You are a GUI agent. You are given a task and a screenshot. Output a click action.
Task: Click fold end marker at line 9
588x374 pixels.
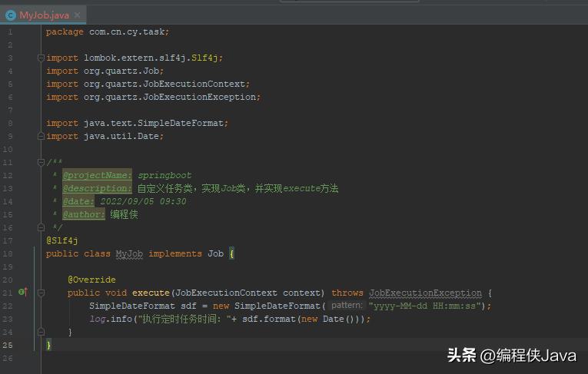(x=42, y=136)
